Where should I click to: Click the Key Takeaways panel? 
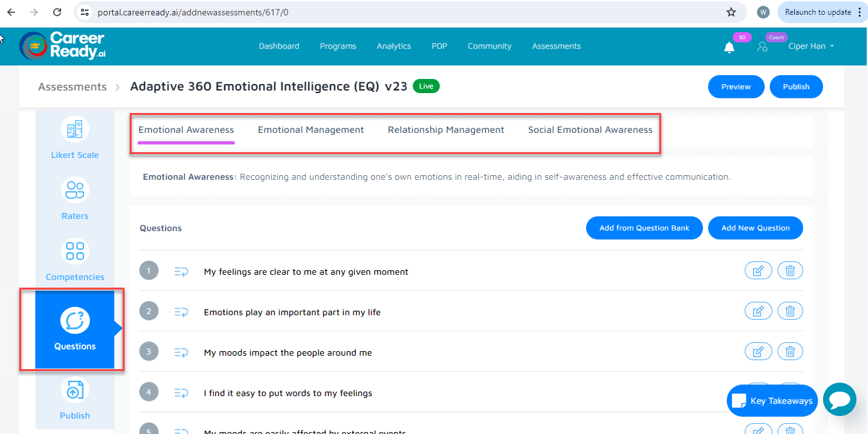772,399
